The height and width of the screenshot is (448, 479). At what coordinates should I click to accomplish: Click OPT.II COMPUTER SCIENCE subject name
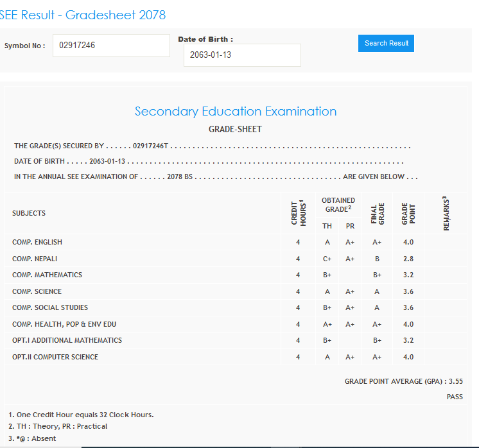(55, 357)
